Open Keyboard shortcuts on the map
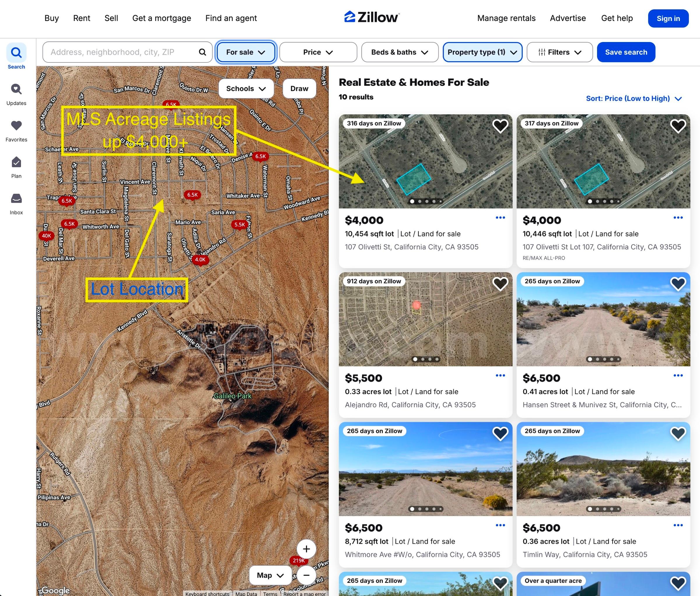This screenshot has width=700, height=596. (x=207, y=594)
